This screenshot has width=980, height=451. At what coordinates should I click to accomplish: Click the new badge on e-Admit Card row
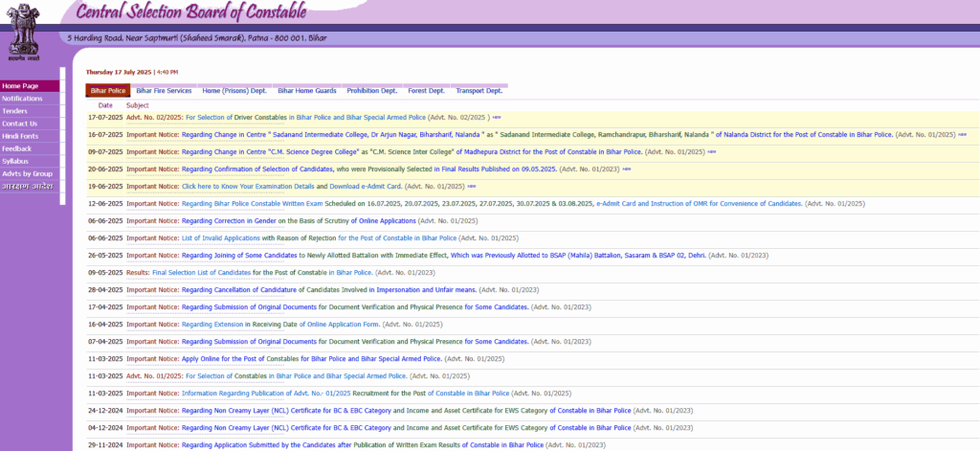click(x=472, y=187)
